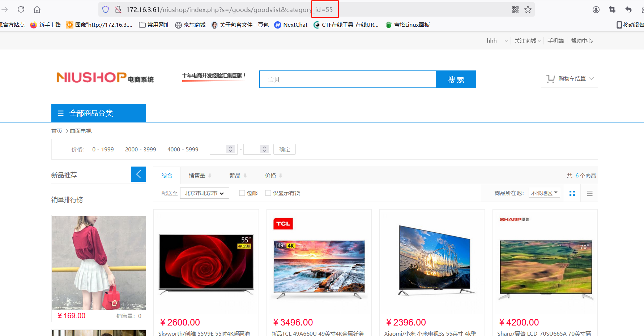
Task: Click the 搜索 search button
Action: tap(456, 79)
